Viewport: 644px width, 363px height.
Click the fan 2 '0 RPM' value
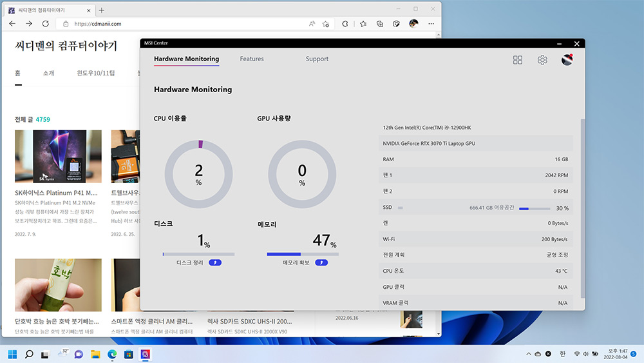(x=561, y=191)
